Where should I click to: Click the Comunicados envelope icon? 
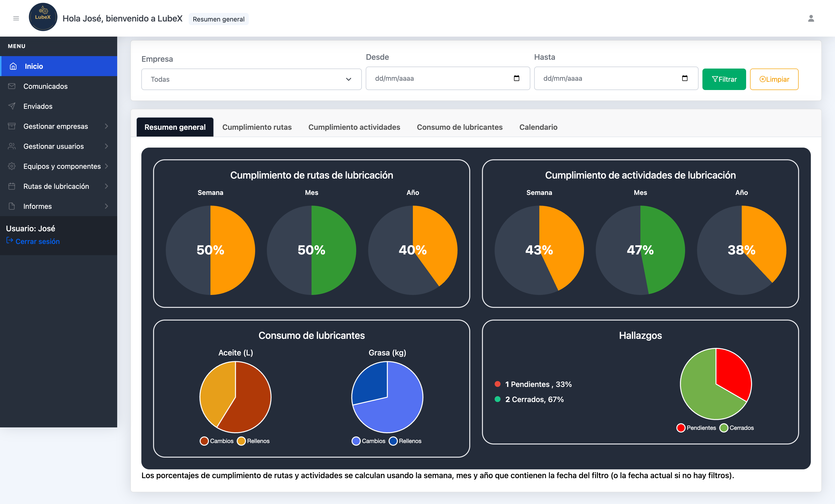coord(12,86)
